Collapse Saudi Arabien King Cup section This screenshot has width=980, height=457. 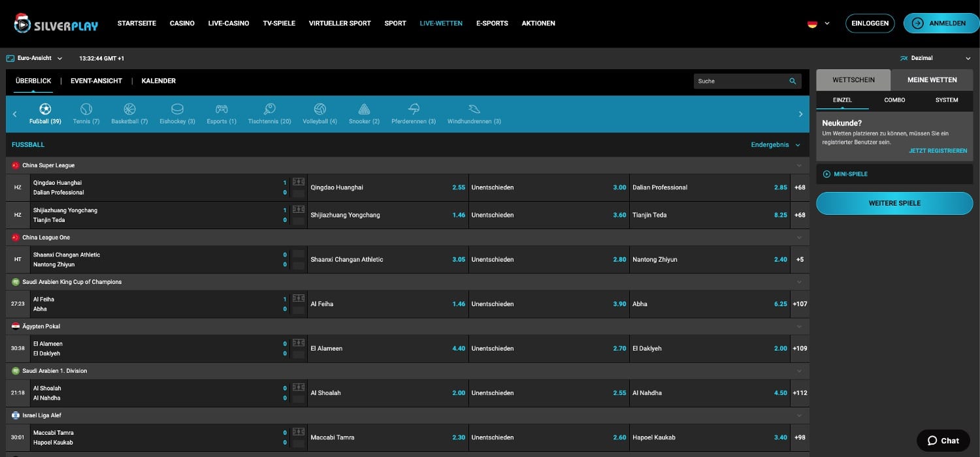(x=798, y=282)
